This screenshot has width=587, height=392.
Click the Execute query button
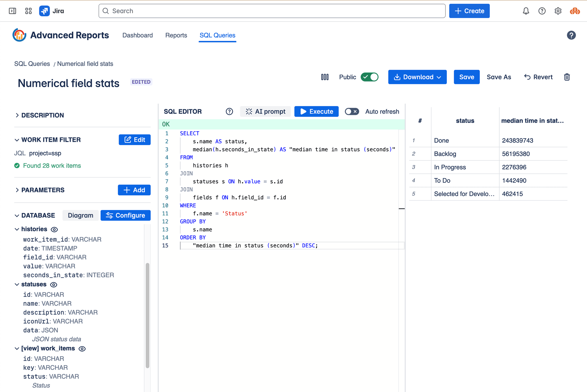click(x=316, y=111)
